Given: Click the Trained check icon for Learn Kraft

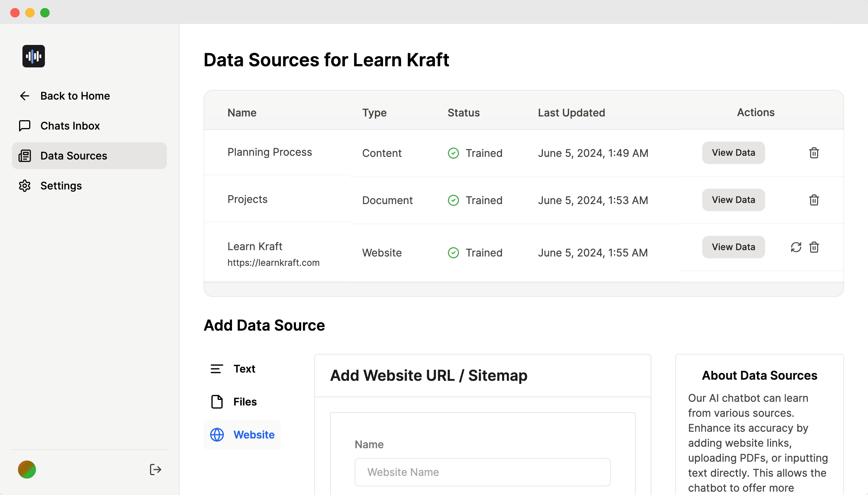Looking at the screenshot, I should pos(453,253).
